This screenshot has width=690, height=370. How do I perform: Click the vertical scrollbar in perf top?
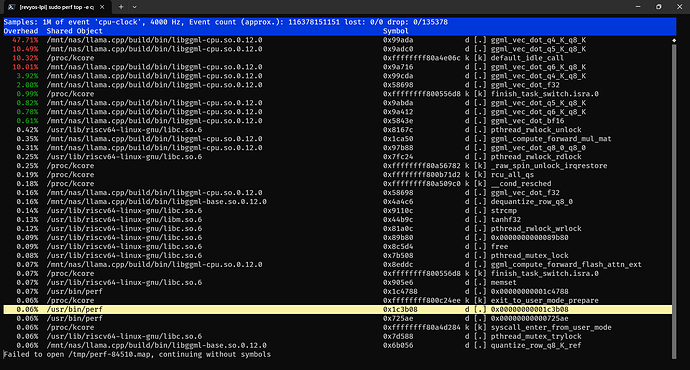click(674, 200)
